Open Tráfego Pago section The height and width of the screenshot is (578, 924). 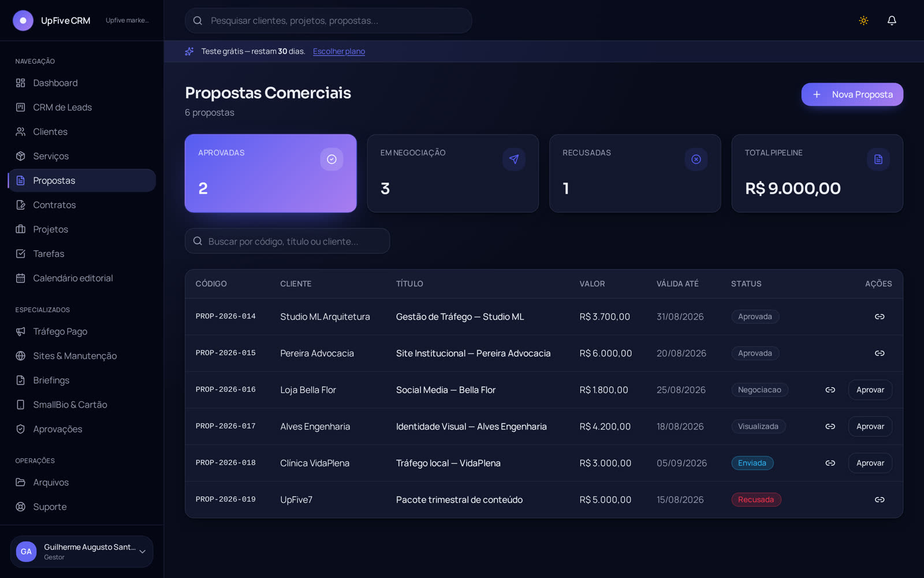(x=81, y=332)
